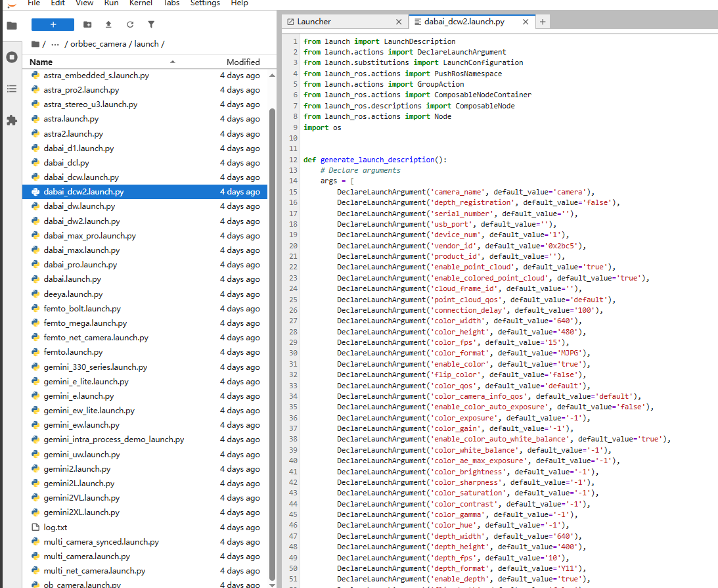
Task: Toggle the file filter funnel icon
Action: tap(151, 24)
